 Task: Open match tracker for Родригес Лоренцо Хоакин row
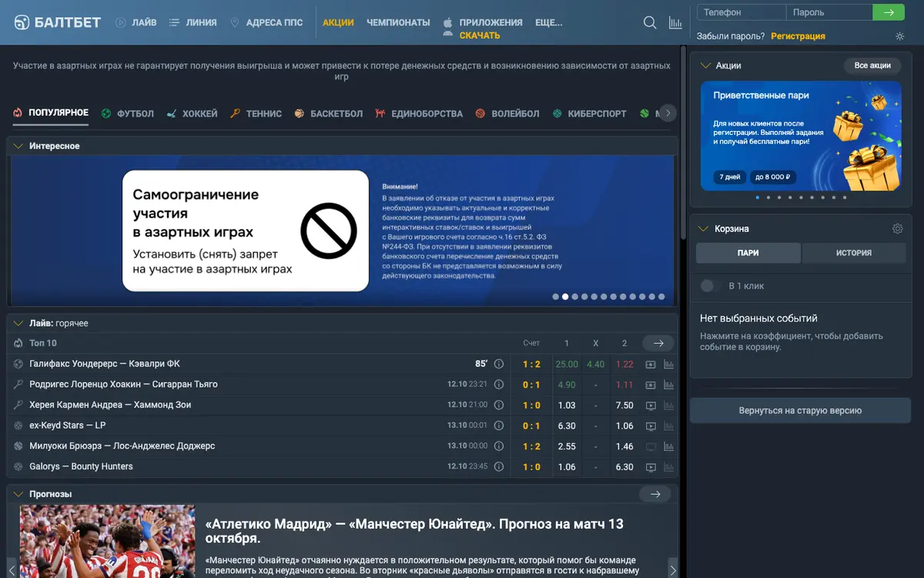pyautogui.click(x=651, y=385)
